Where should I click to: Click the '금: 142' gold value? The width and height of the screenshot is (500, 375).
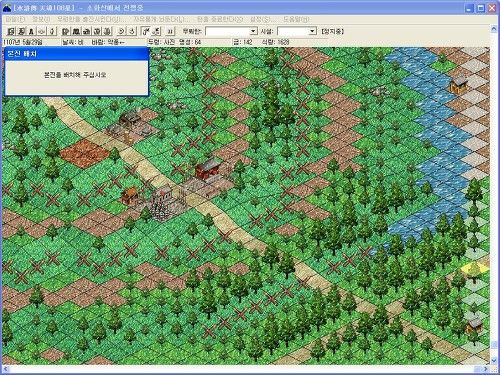[242, 42]
